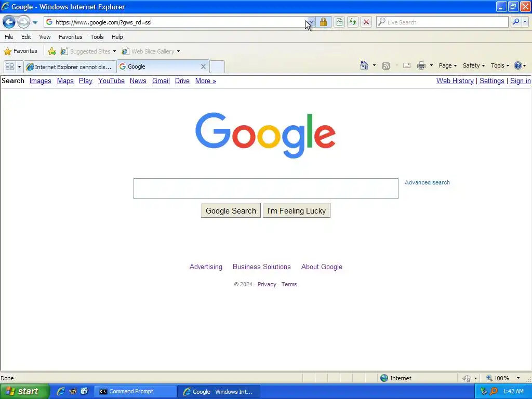Open the Gmail link
Viewport: 532px width, 399px height.
click(161, 81)
